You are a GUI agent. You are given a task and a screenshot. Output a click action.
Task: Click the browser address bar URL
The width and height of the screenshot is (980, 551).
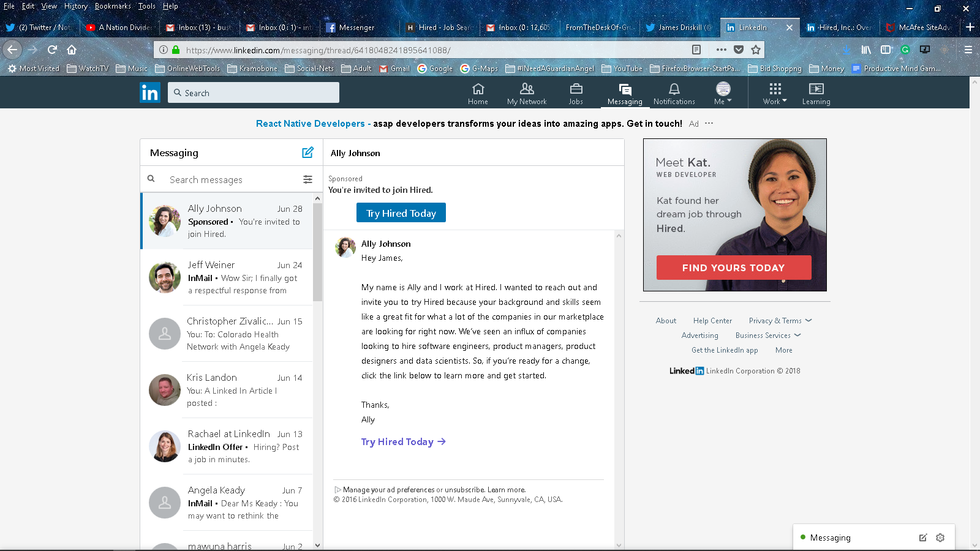click(318, 50)
